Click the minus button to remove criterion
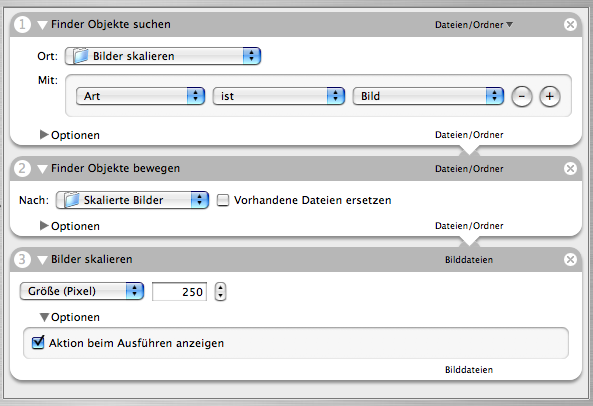Viewport: 593px width, 406px height. coord(522,96)
